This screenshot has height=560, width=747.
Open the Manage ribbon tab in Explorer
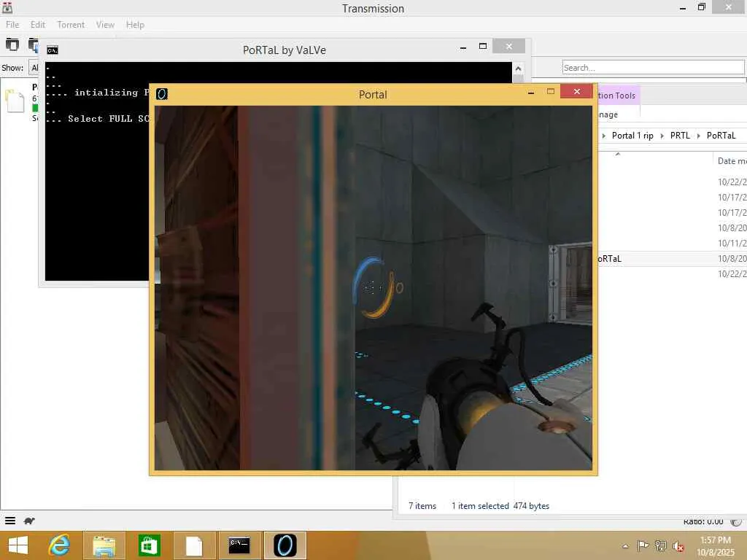point(608,114)
